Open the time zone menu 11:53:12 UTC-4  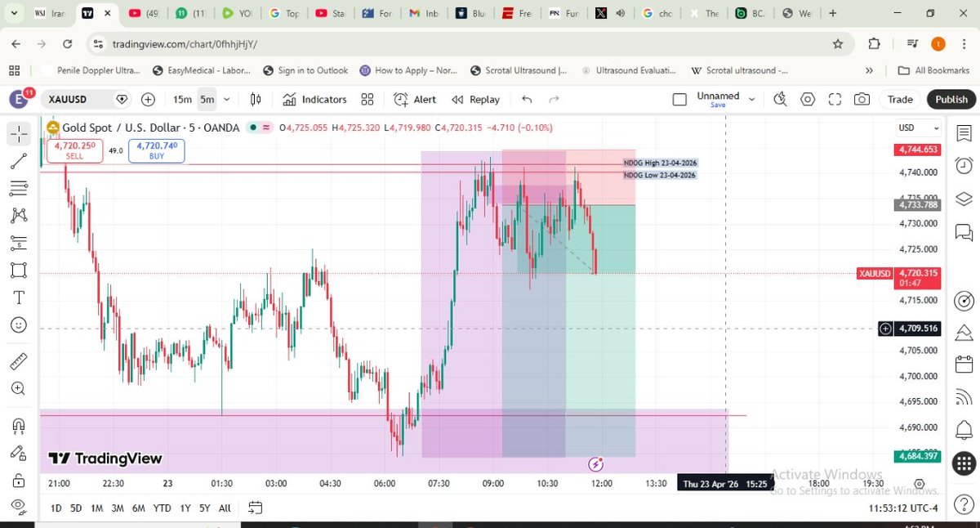[x=903, y=508]
